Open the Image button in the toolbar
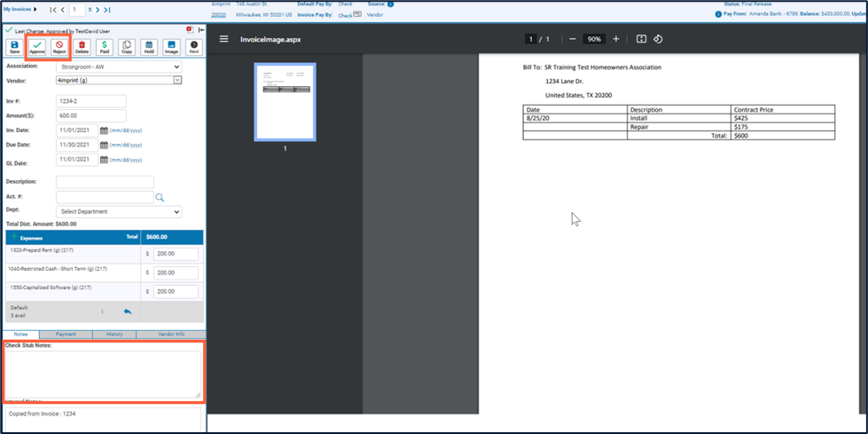 click(172, 47)
